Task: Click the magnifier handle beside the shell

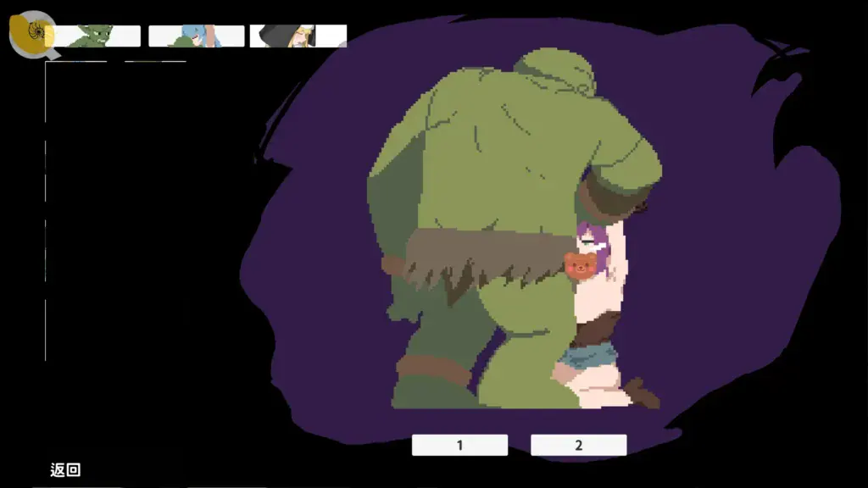Action: [53, 54]
